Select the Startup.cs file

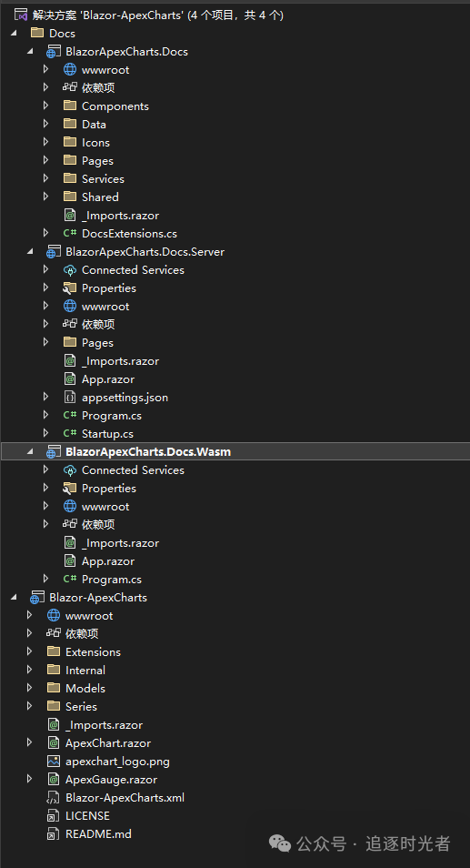point(107,434)
